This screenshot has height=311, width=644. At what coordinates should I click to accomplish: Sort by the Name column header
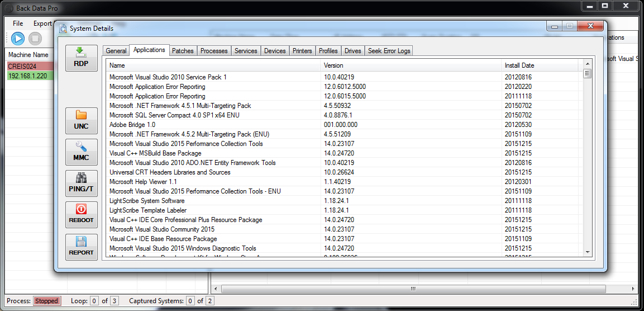213,65
